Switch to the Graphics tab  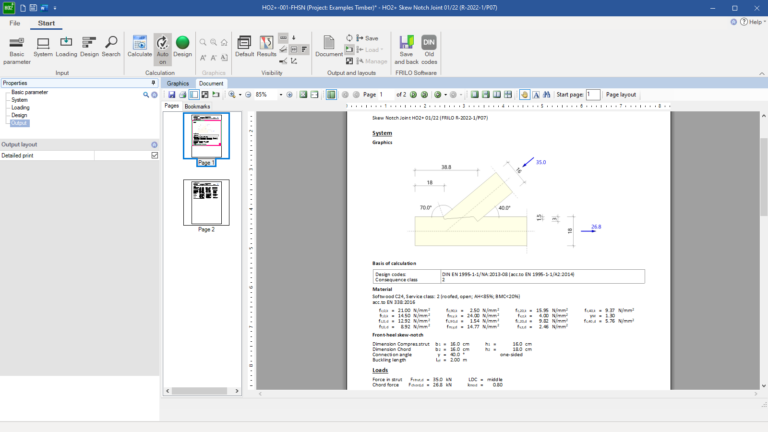[x=178, y=83]
